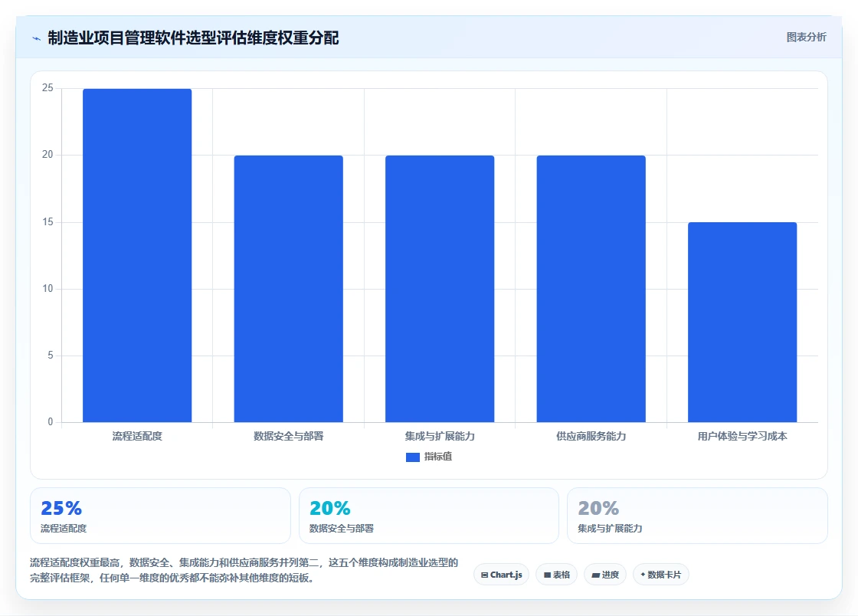Click the y-axis value 15
Screen dimensions: 858x616
(x=47, y=221)
